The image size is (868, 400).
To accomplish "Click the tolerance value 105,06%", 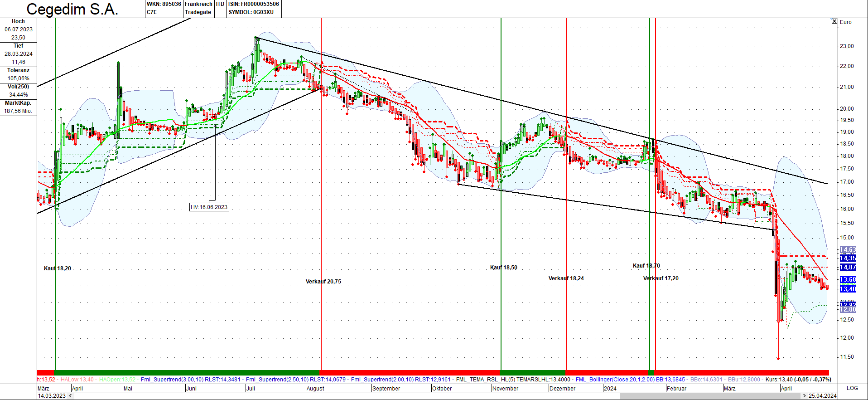I will click(x=19, y=78).
